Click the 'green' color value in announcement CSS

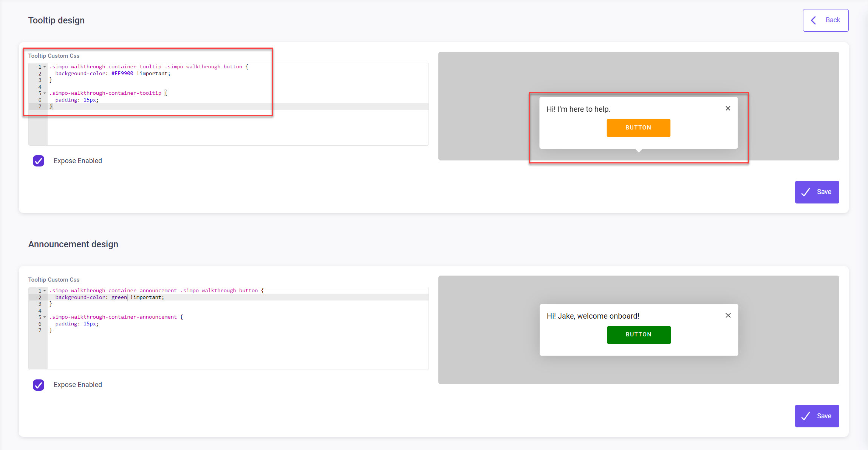coord(119,297)
